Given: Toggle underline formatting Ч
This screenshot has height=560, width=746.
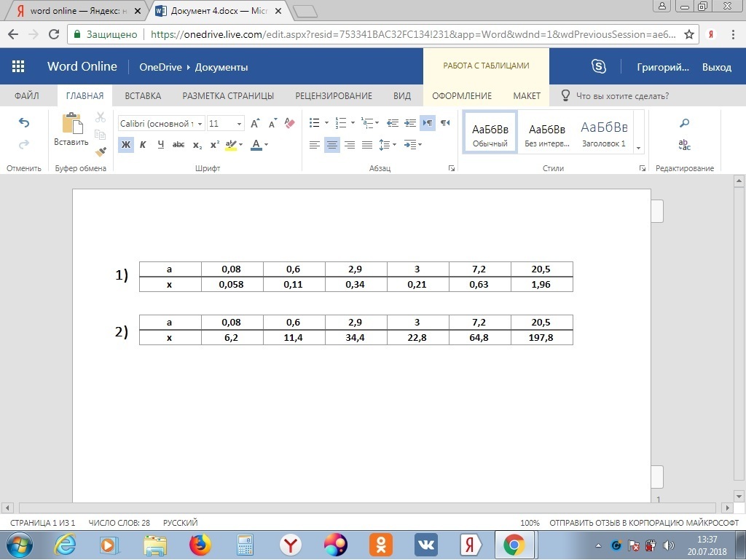Looking at the screenshot, I should tap(161, 144).
